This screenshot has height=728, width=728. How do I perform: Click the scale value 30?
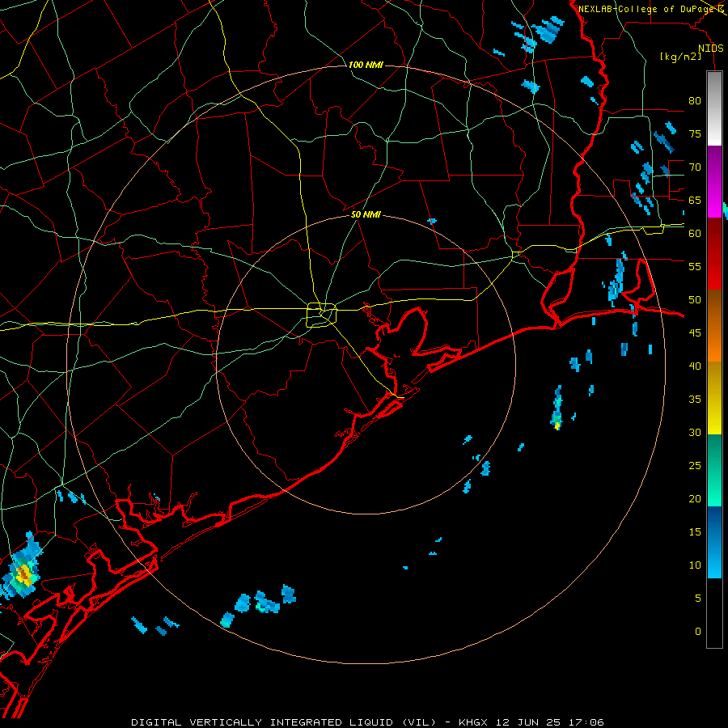click(x=695, y=432)
